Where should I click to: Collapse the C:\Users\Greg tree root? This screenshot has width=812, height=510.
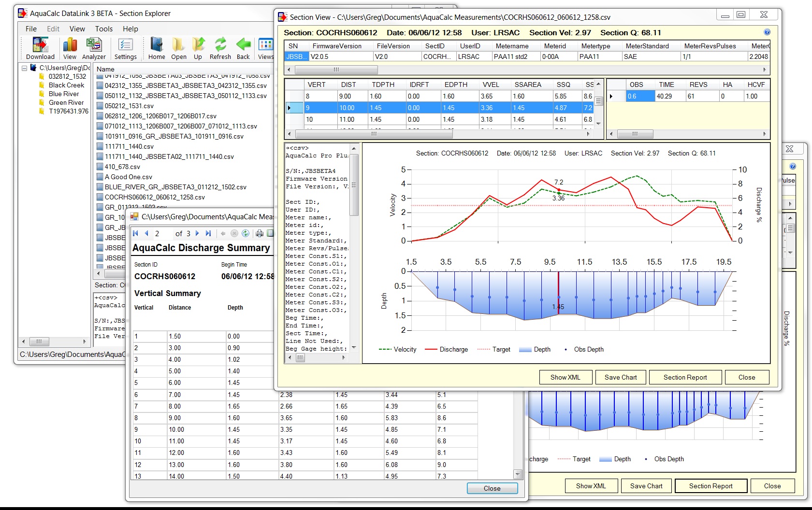(x=24, y=68)
